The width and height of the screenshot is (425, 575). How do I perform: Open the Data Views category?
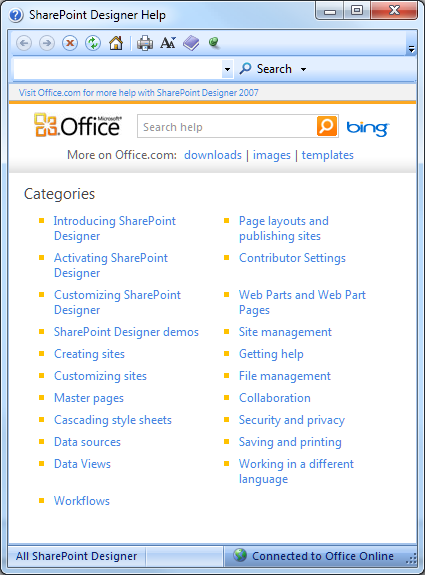(82, 464)
